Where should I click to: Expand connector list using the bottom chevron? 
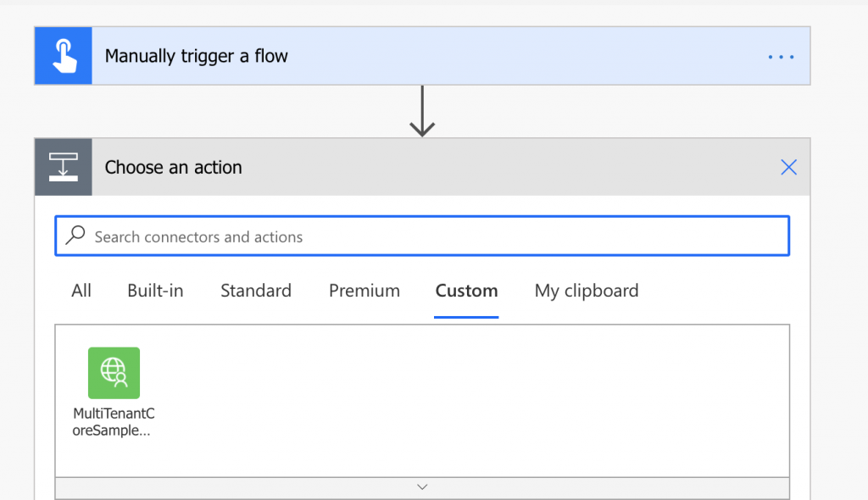coord(422,487)
